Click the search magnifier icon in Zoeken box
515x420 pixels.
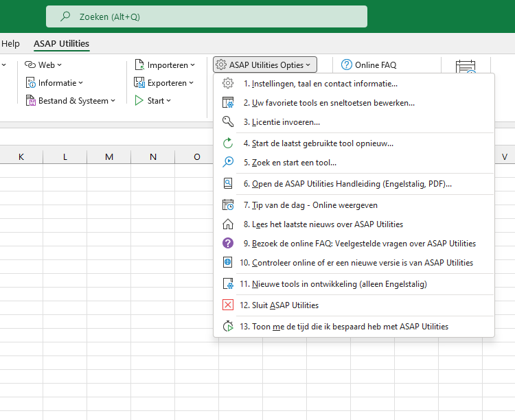(65, 16)
